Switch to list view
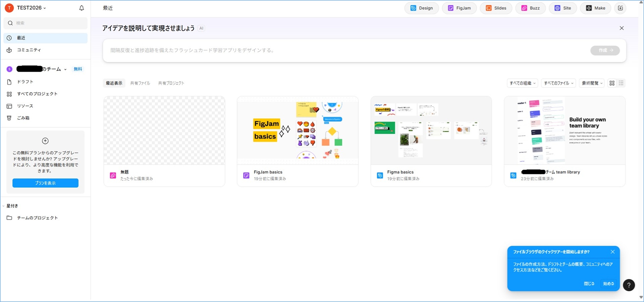644x302 pixels. [621, 83]
